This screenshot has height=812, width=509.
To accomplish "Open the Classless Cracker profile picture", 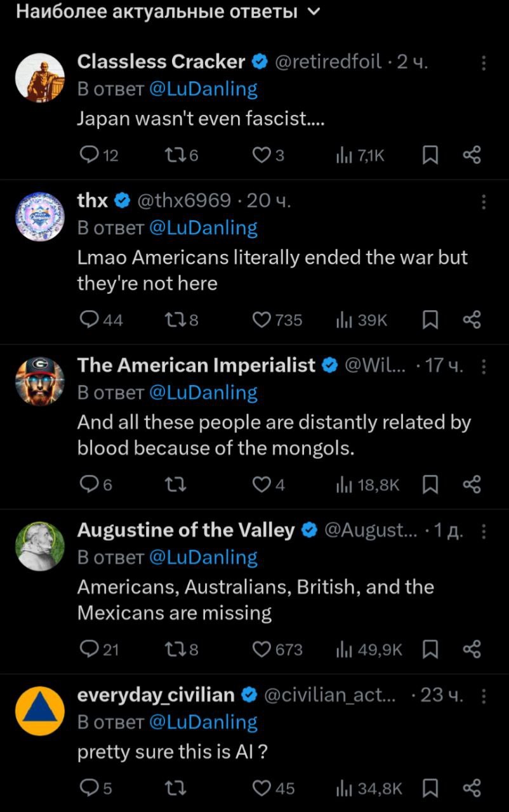I will point(40,77).
